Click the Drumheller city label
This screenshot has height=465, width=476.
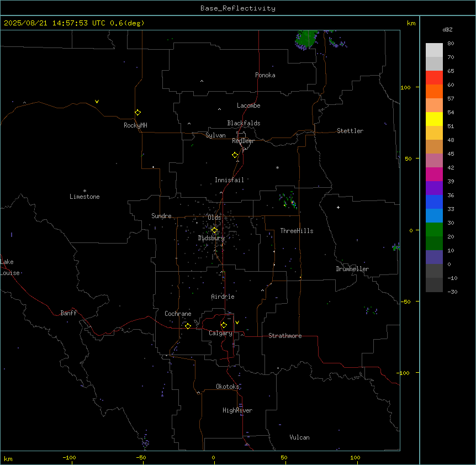[352, 269]
